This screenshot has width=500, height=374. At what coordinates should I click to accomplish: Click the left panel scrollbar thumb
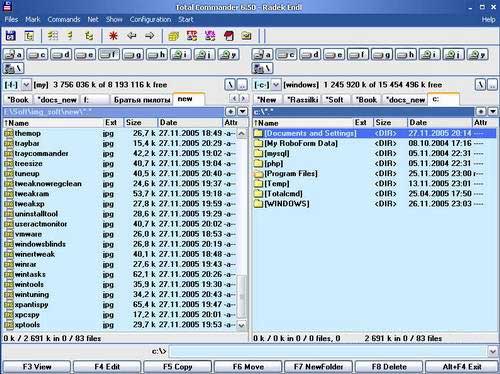point(242,296)
